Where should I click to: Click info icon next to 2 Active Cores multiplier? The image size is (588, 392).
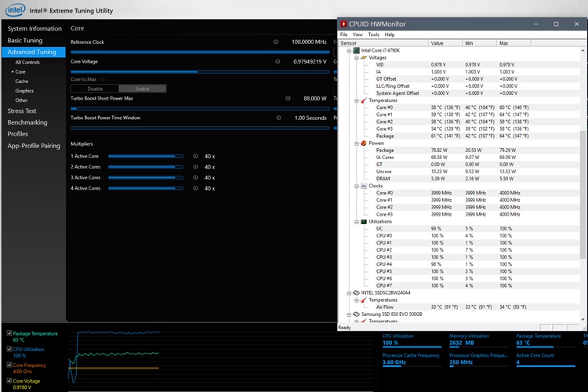tap(195, 167)
